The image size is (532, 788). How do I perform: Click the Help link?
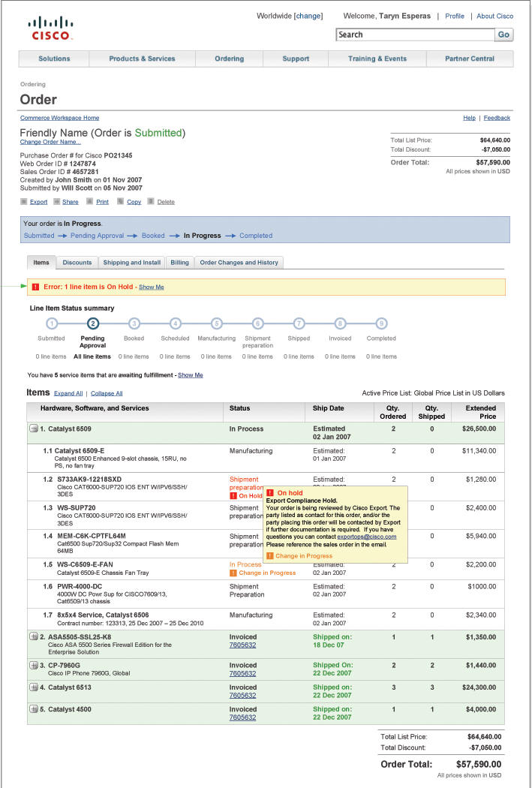(x=469, y=118)
